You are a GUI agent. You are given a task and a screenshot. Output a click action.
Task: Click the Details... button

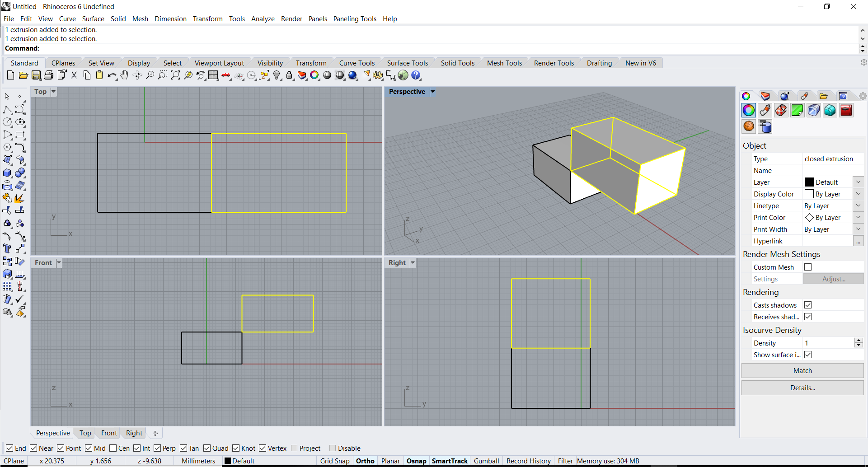pyautogui.click(x=802, y=388)
